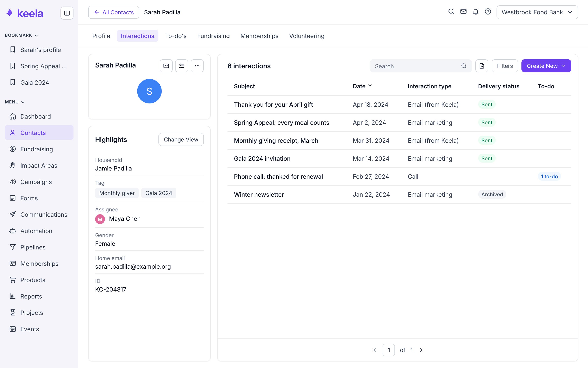This screenshot has width=588, height=368.
Task: Go to next page of interactions
Action: (421, 350)
